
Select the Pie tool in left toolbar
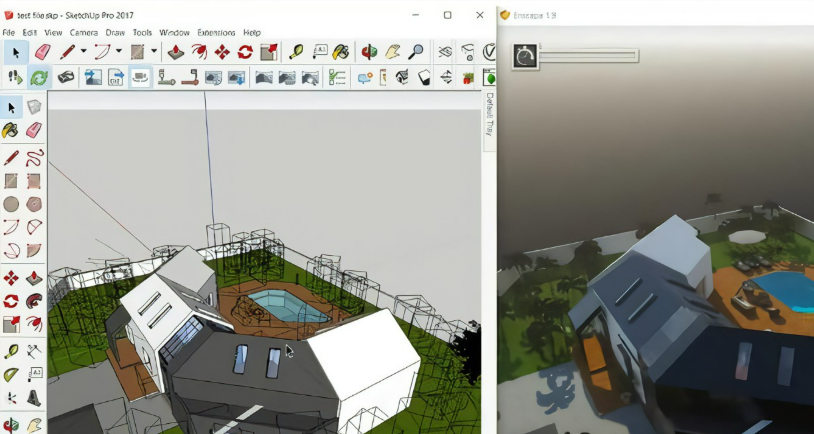coord(34,251)
